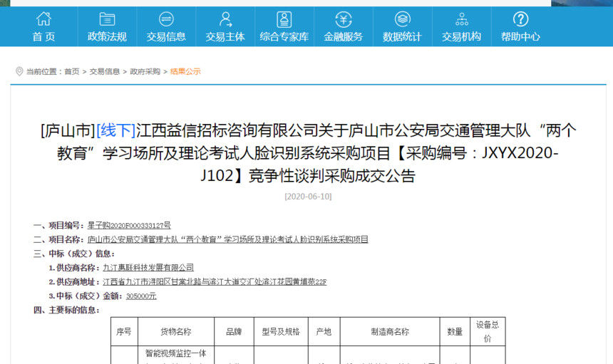Image resolution: width=613 pixels, height=364 pixels.
Task: Click the publish date [2020-06-10]
Action: point(308,196)
